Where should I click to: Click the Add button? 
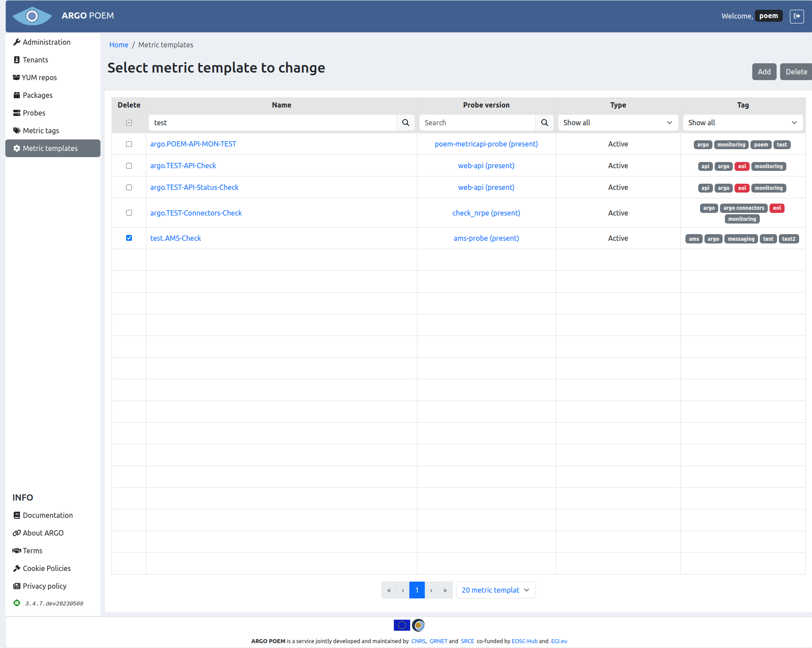764,71
